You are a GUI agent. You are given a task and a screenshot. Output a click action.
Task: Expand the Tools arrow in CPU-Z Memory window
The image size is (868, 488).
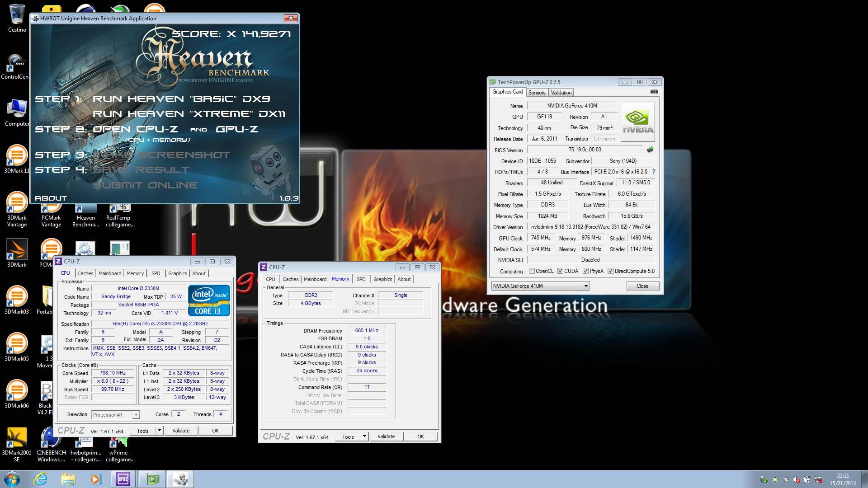coord(364,436)
